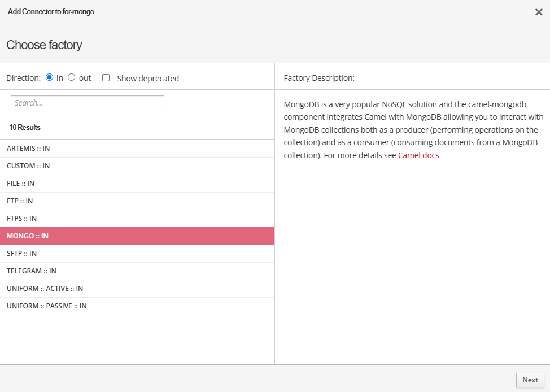Click the 10 Results count label

(25, 128)
